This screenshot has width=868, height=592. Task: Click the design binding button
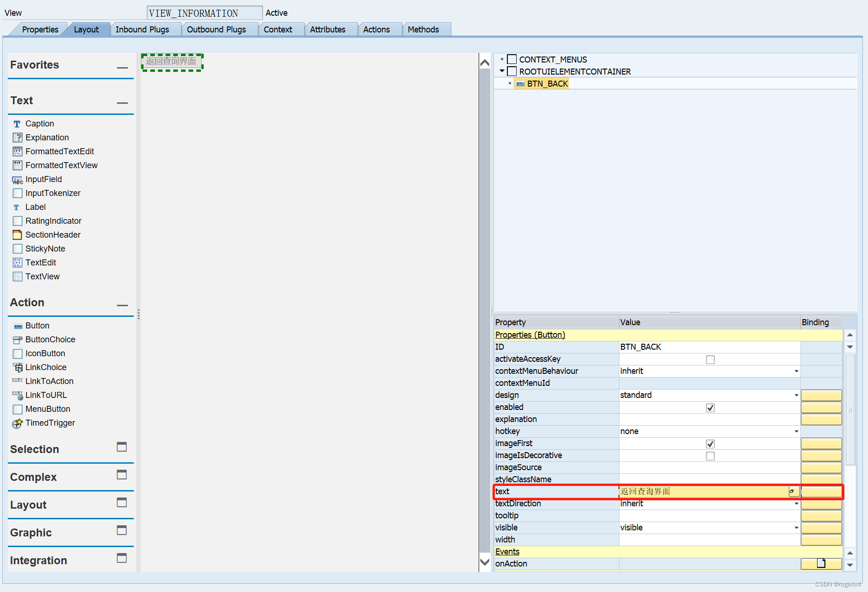pos(821,395)
